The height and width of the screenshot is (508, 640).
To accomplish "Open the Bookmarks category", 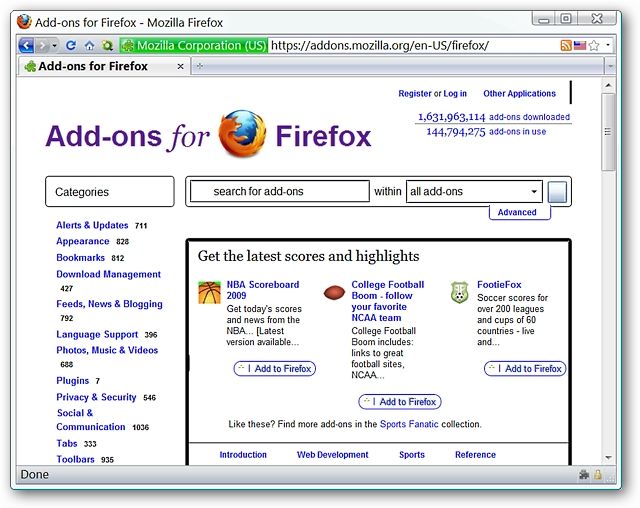I will coord(80,257).
